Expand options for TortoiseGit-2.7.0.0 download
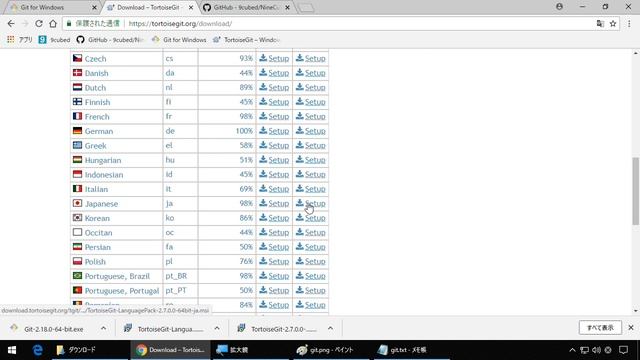The height and width of the screenshot is (360, 640). pos(330,328)
